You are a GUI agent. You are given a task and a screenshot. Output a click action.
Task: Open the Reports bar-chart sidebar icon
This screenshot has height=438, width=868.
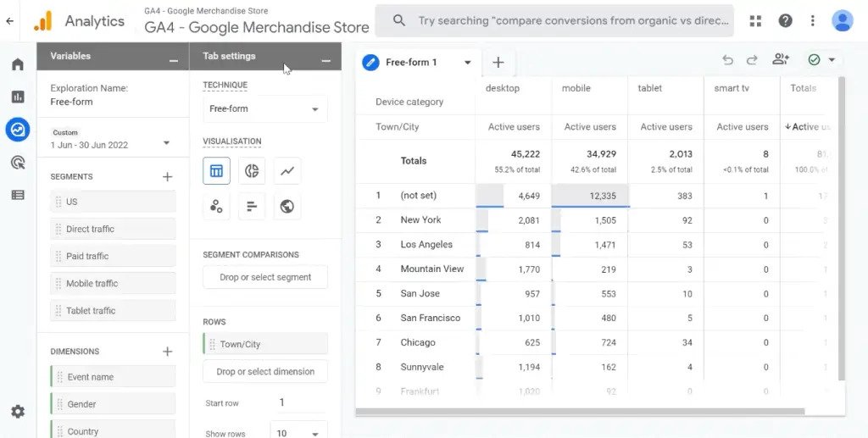[18, 97]
